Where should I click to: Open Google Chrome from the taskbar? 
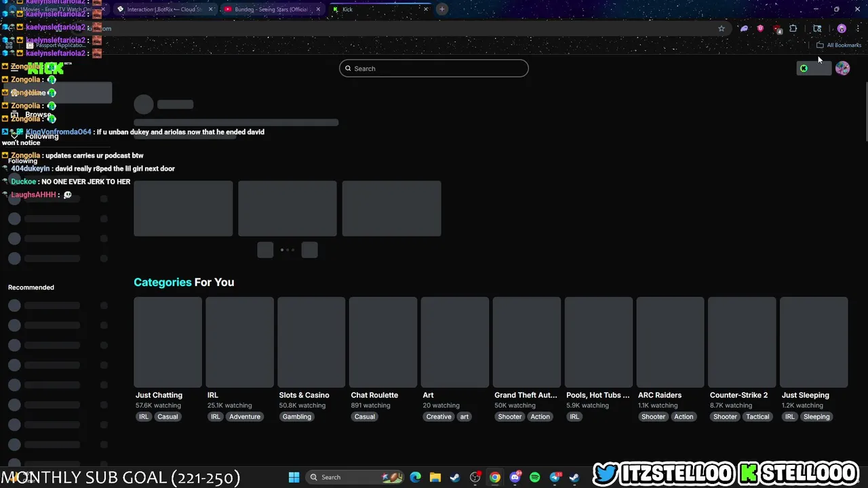495,477
